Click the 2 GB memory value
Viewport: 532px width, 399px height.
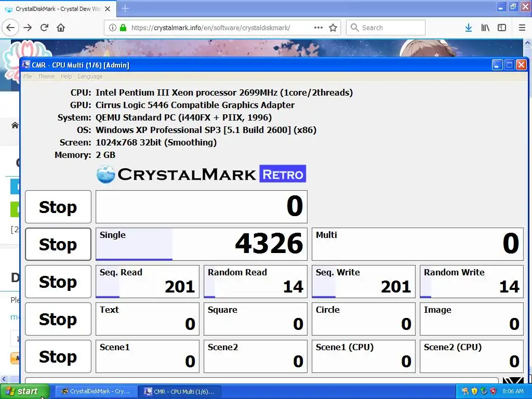click(x=105, y=155)
